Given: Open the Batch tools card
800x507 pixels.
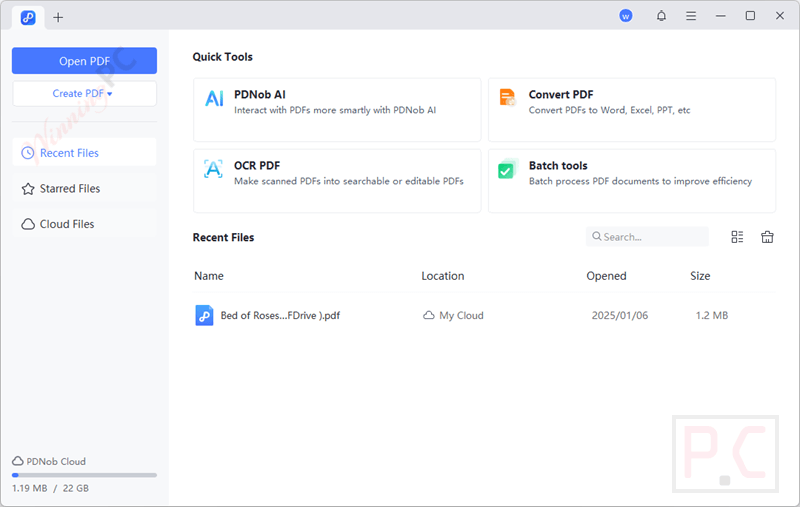Looking at the screenshot, I should click(632, 181).
